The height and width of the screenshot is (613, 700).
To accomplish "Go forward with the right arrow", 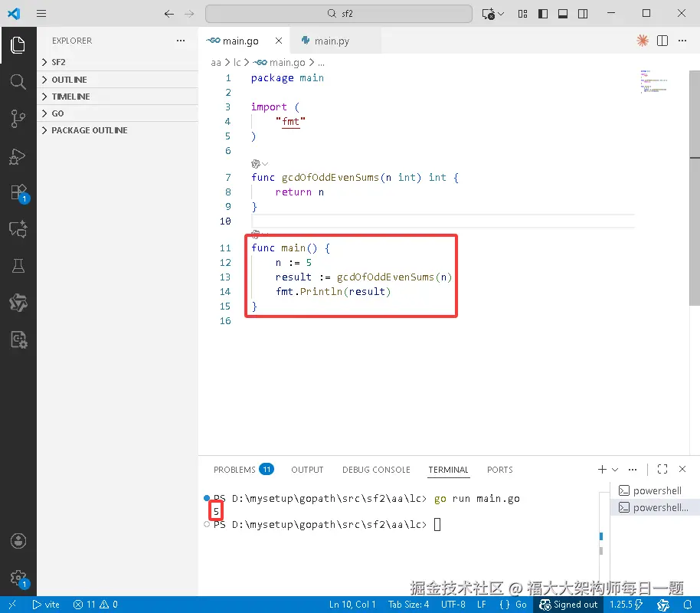I will 189,14.
